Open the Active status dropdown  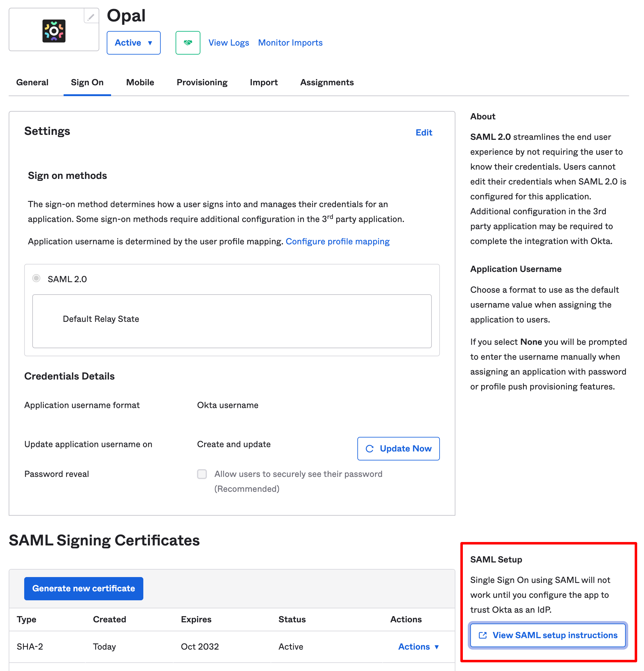pyautogui.click(x=133, y=43)
